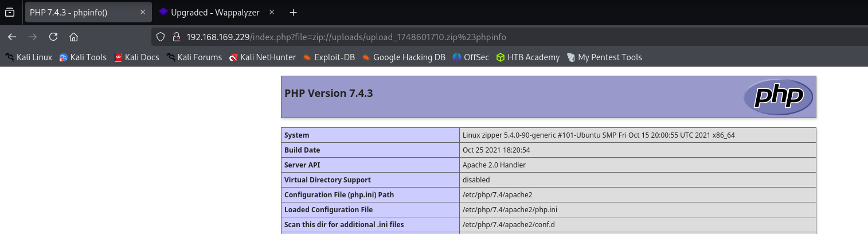Close the Upgraded - Wappalyzer tab
The width and height of the screenshot is (868, 234).
(272, 12)
